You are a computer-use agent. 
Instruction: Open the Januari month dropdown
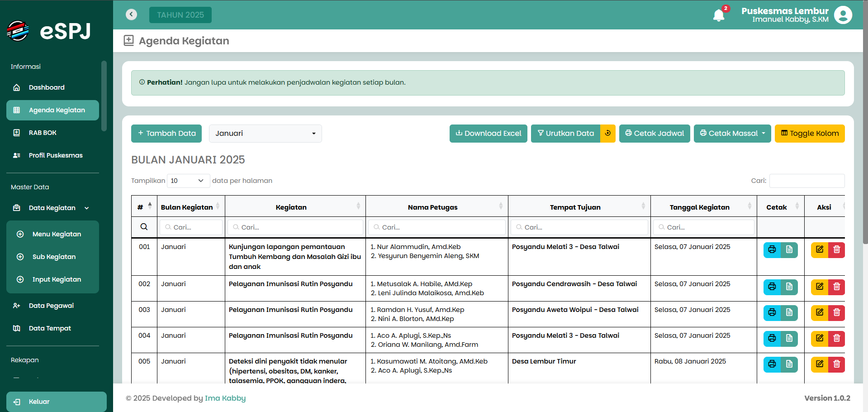[x=266, y=134]
